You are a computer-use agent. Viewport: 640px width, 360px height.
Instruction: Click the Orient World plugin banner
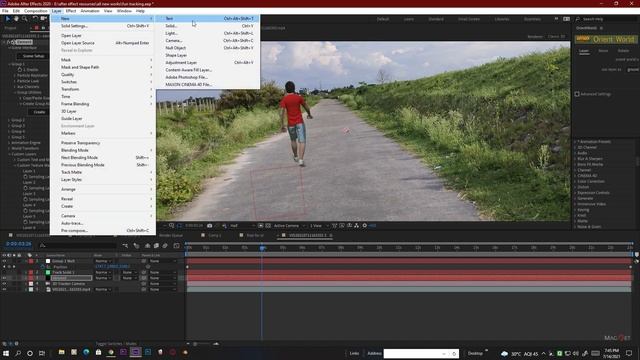pyautogui.click(x=606, y=40)
